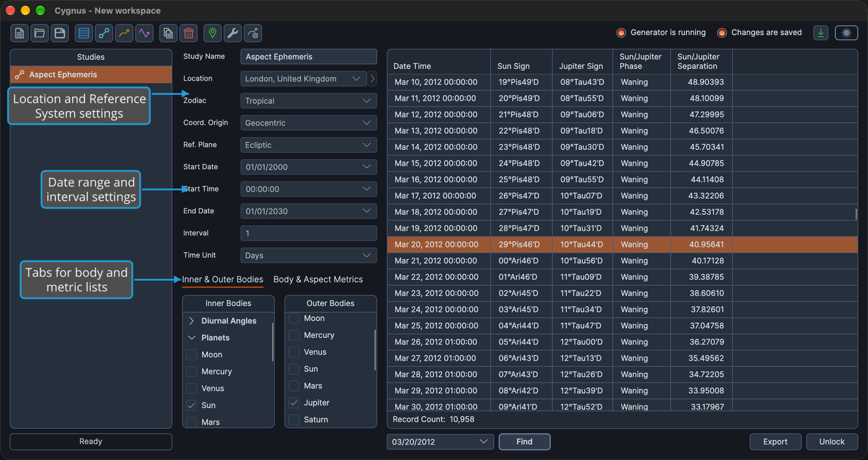Click the Unlock button
The width and height of the screenshot is (868, 460).
tap(832, 442)
